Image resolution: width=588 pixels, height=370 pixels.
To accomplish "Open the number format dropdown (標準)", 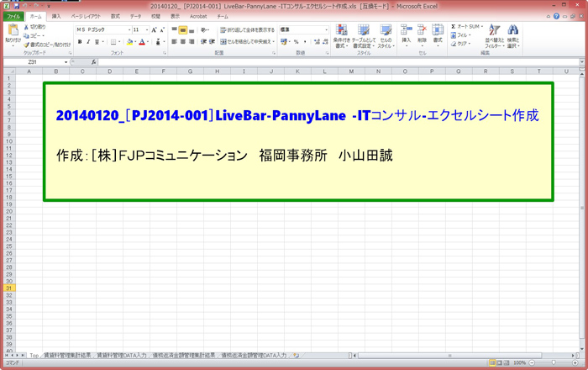I will (x=325, y=29).
